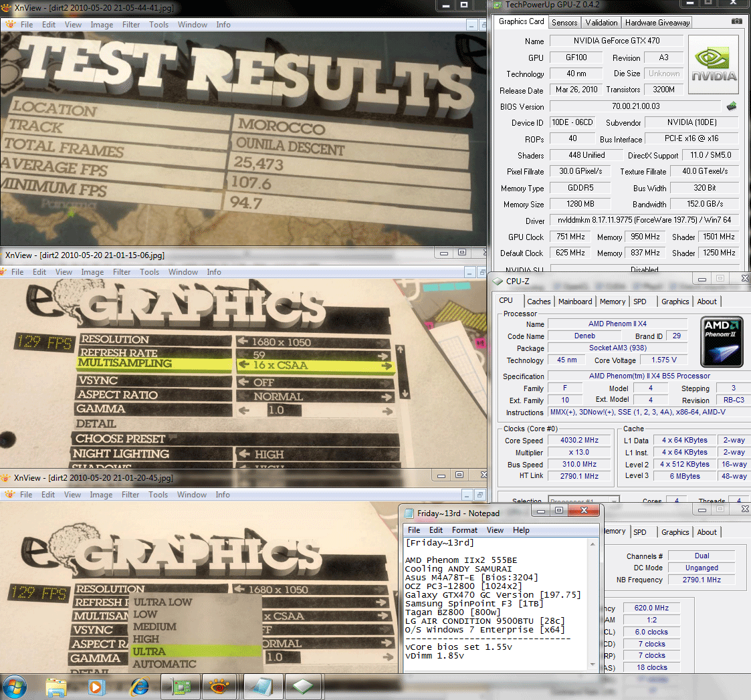751x700 pixels.
Task: Click the Driver field showing nvlddmkm 8.17.11.9775
Action: [644, 220]
